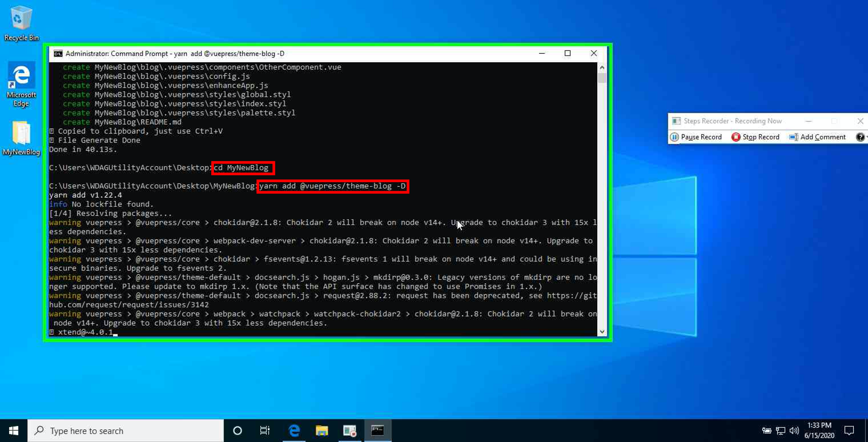
Task: Click the Steps Recorder title icon
Action: [676, 121]
